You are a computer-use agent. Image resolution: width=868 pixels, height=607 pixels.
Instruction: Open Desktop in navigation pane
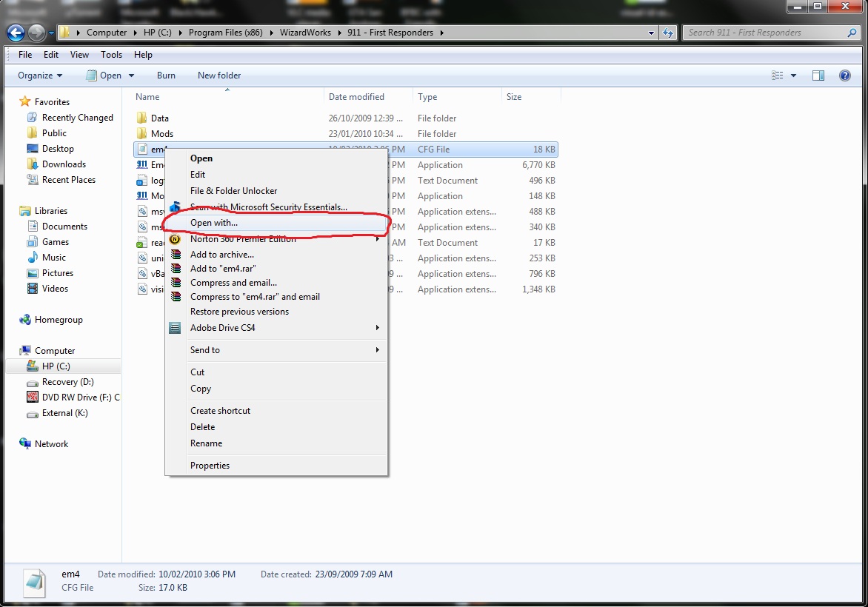coord(58,148)
